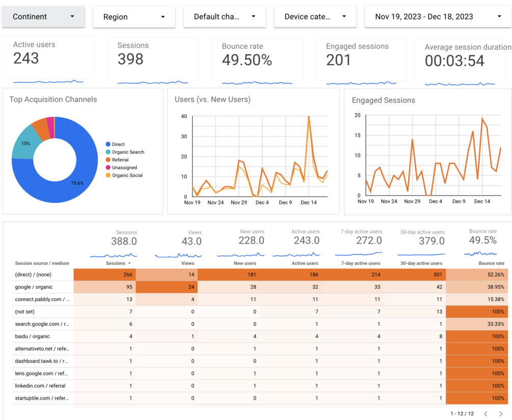Viewport: 512px width, 420px height.
Task: Click the table summary Views 43.0 value
Action: (192, 241)
